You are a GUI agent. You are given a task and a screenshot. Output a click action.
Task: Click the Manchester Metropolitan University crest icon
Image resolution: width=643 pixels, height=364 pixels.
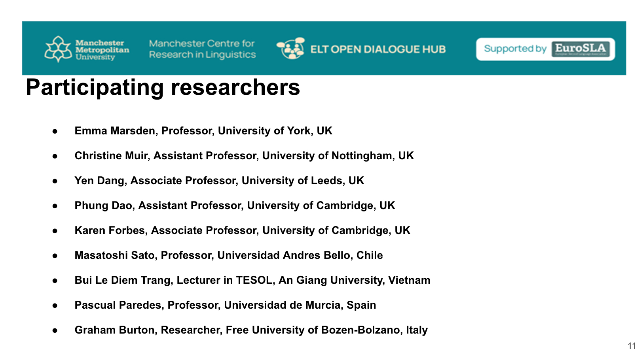(x=59, y=49)
